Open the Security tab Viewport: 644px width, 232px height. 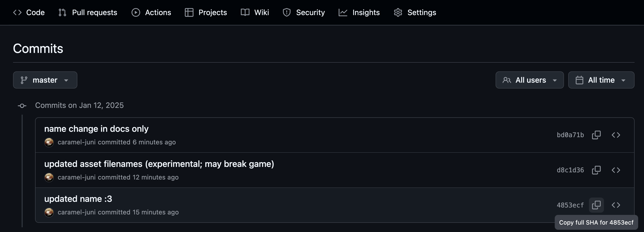pos(304,12)
